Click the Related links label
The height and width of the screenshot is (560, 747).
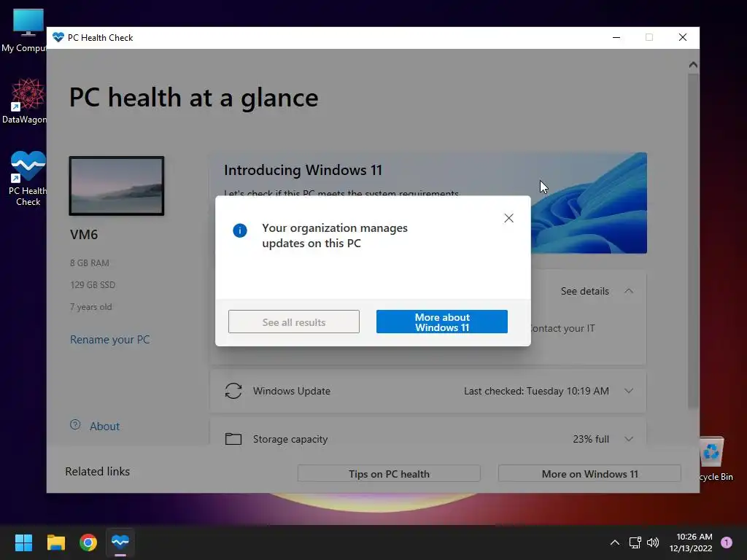pos(97,472)
